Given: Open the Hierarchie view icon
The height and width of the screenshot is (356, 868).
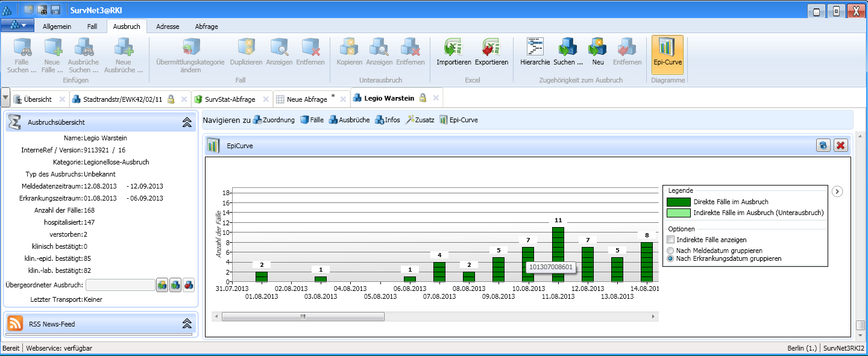Looking at the screenshot, I should [535, 47].
